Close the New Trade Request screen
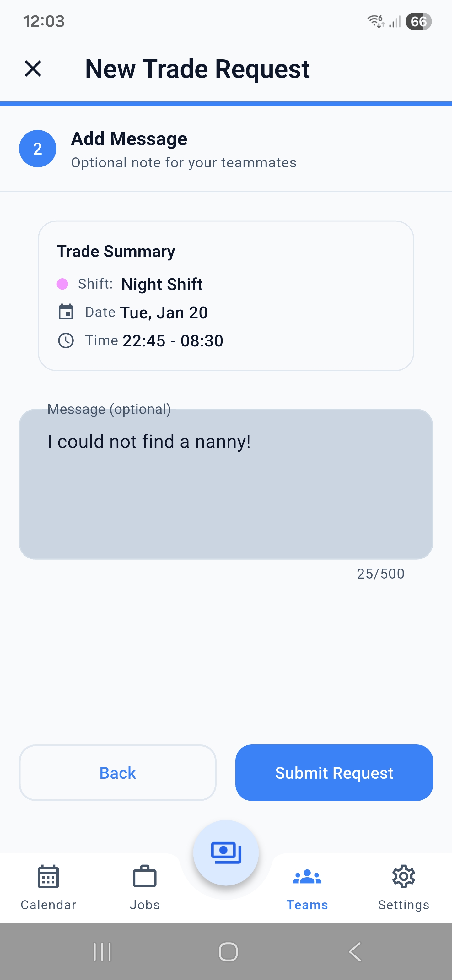Image resolution: width=452 pixels, height=980 pixels. point(33,69)
